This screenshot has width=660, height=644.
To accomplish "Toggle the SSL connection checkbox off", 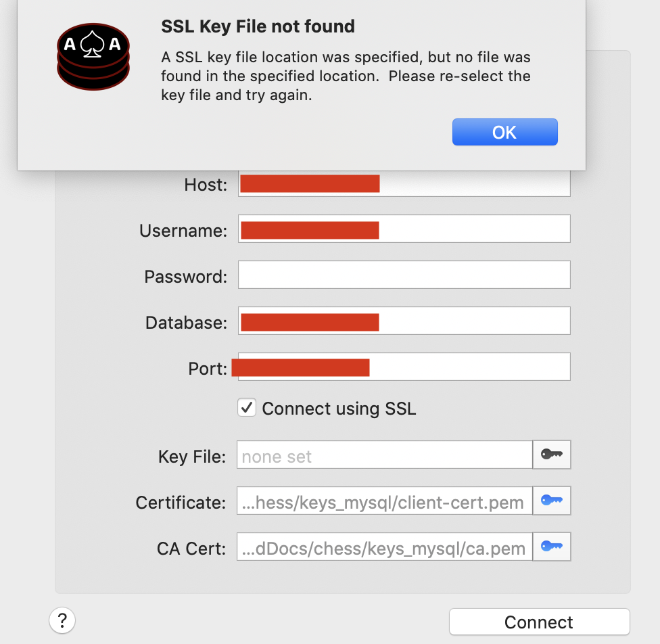I will [x=247, y=407].
